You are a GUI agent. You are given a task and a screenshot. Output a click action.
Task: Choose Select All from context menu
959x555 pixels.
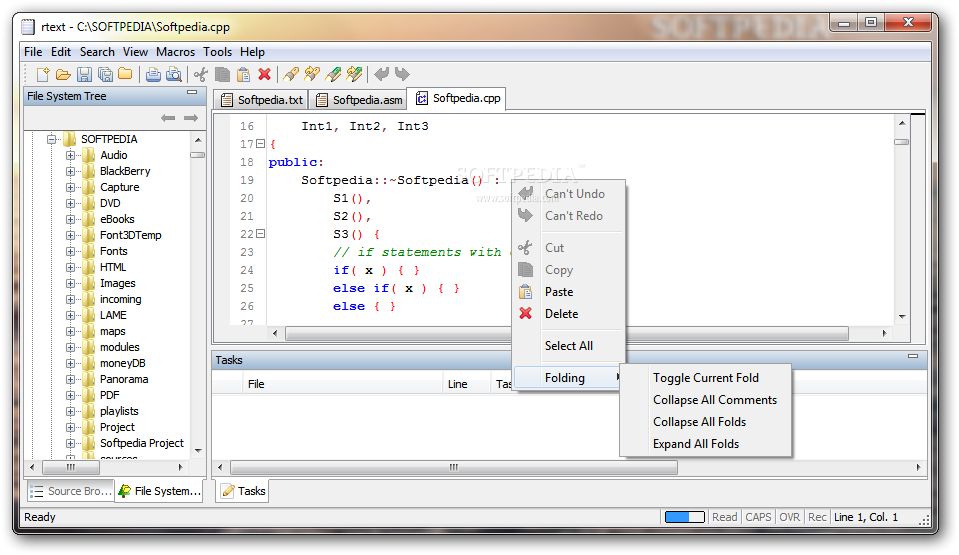[x=568, y=346]
